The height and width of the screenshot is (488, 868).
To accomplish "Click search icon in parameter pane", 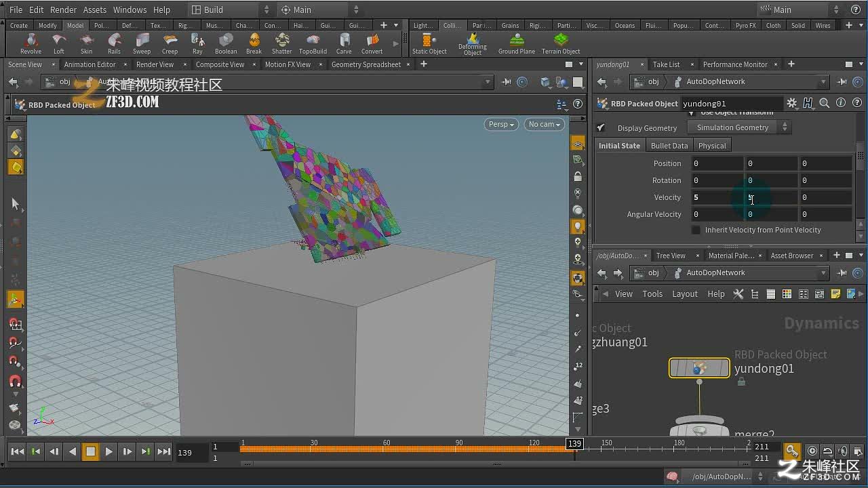I will pyautogui.click(x=824, y=103).
